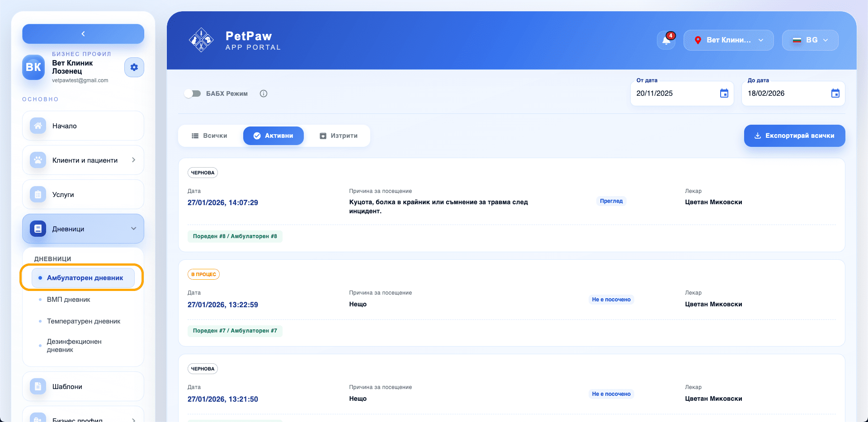868x422 pixels.
Task: Click Цветан Миковски on the 13:22:59 entry
Action: point(713,304)
